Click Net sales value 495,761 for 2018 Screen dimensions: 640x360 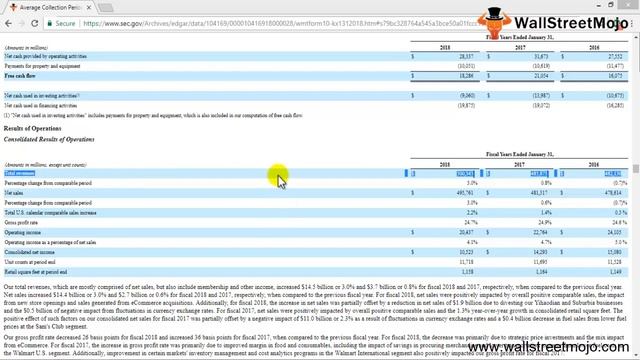[x=465, y=193]
